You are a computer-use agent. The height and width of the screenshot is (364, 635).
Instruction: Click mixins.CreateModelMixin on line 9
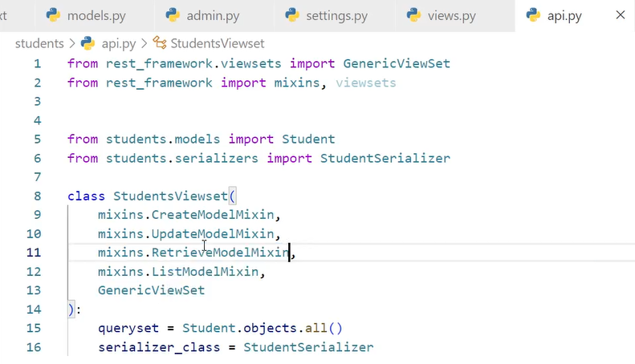[186, 215]
